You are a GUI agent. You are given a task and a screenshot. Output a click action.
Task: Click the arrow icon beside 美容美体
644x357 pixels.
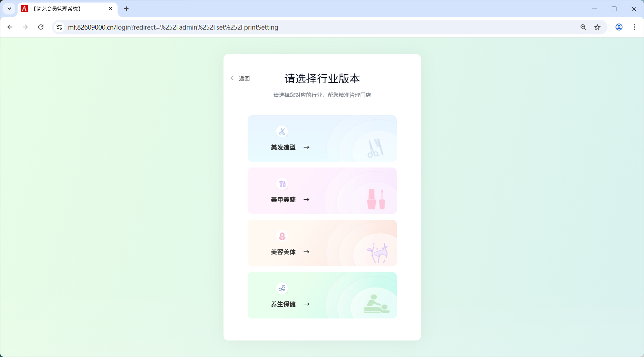[x=307, y=252]
